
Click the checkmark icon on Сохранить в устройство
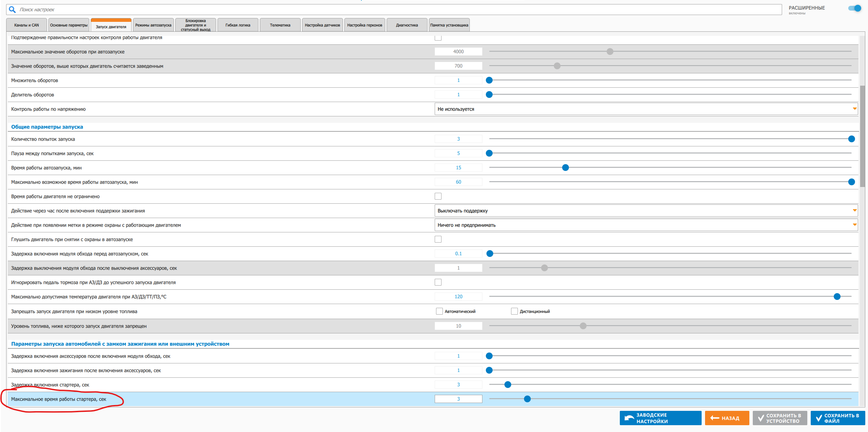pos(761,418)
